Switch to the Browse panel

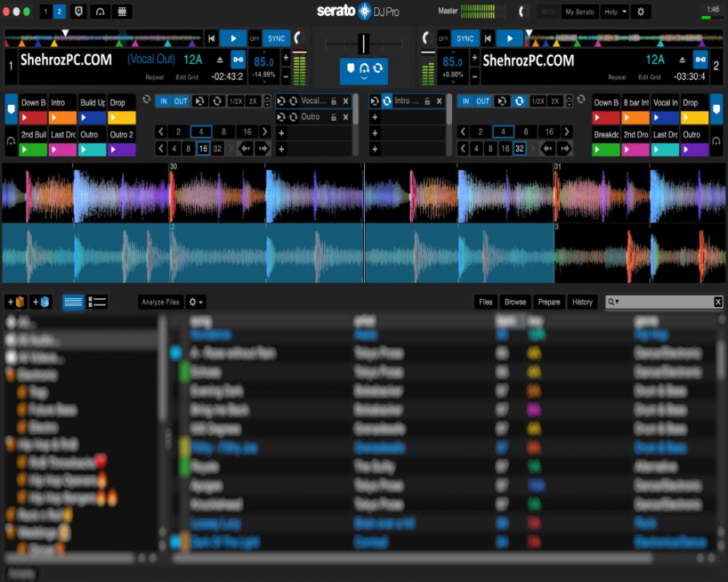pos(515,302)
